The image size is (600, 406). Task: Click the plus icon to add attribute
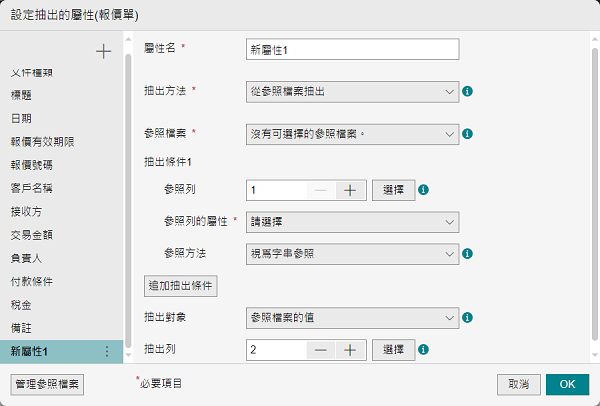[103, 52]
